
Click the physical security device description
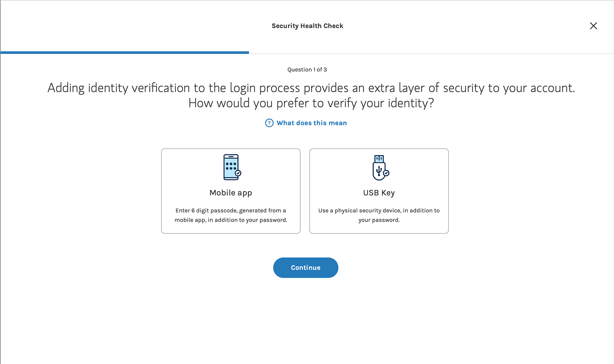pos(379,215)
